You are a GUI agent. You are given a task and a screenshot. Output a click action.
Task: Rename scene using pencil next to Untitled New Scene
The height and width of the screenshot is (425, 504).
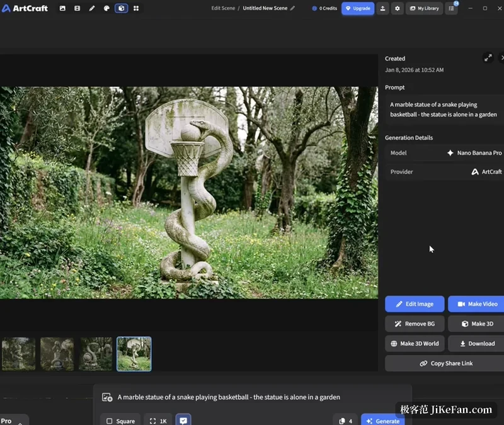tap(292, 8)
